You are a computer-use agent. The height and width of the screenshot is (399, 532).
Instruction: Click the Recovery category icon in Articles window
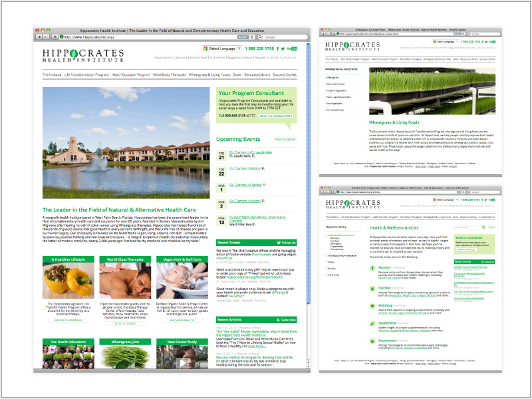[x=372, y=269]
